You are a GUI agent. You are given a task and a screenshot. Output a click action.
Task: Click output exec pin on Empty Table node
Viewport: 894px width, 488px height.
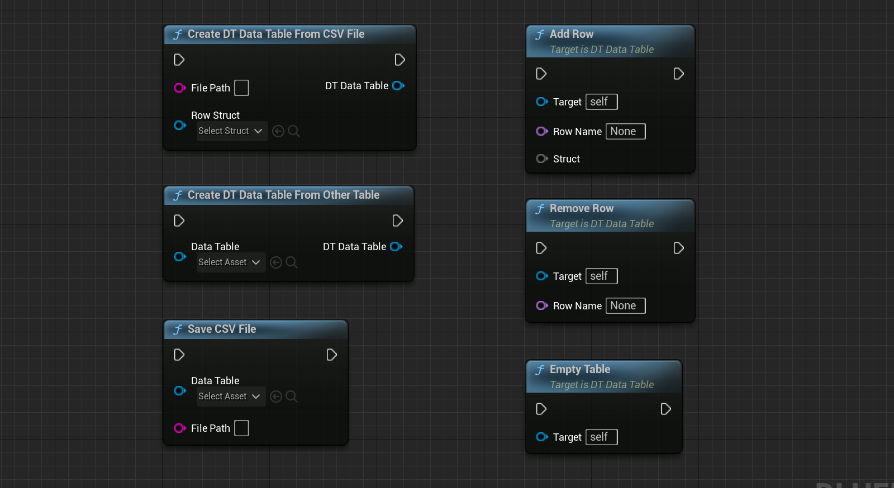[x=665, y=409]
